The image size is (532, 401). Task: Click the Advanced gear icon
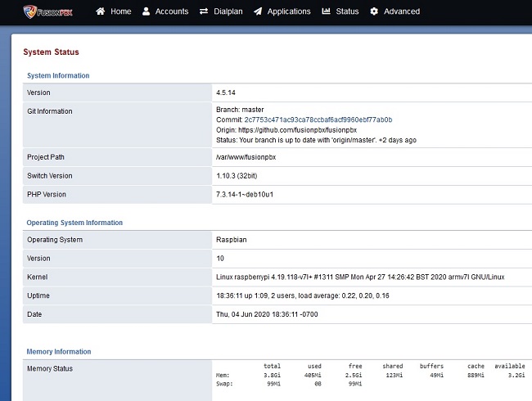374,11
